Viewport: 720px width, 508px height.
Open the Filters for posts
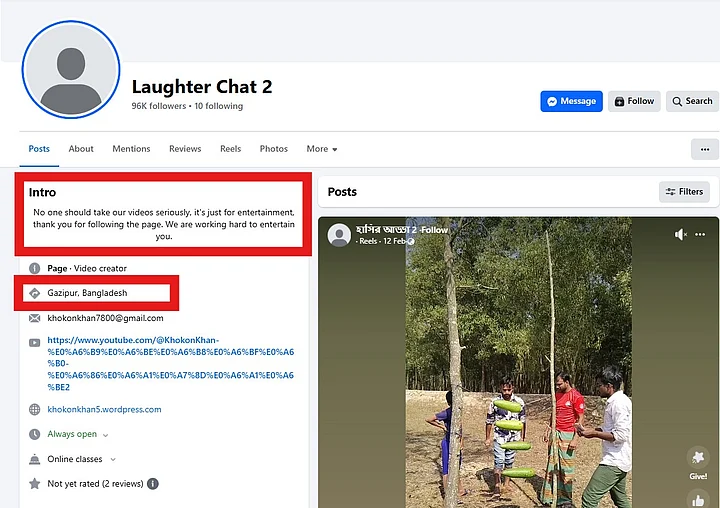(684, 192)
